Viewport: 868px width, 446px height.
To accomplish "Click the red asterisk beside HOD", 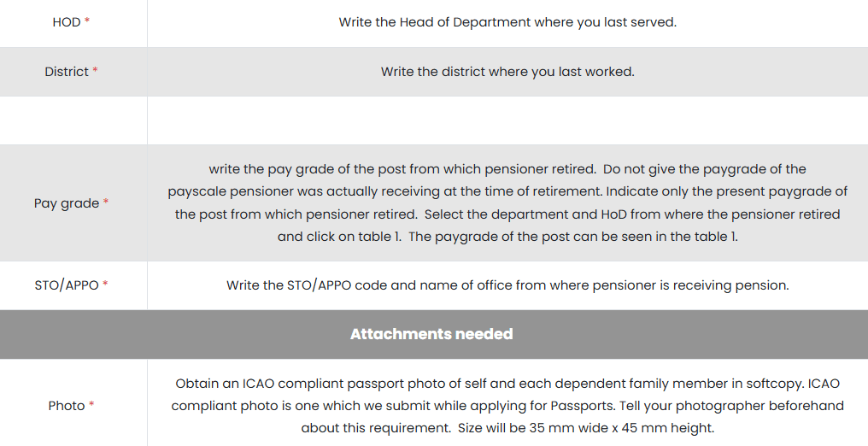I will pos(87,22).
